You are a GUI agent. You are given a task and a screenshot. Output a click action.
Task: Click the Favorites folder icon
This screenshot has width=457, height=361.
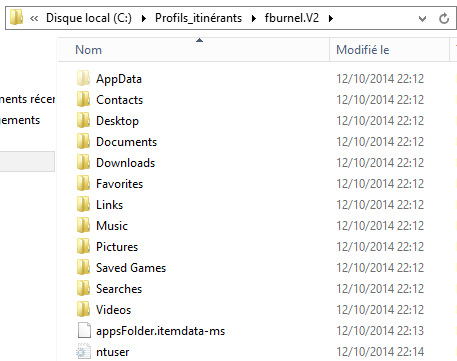[83, 184]
